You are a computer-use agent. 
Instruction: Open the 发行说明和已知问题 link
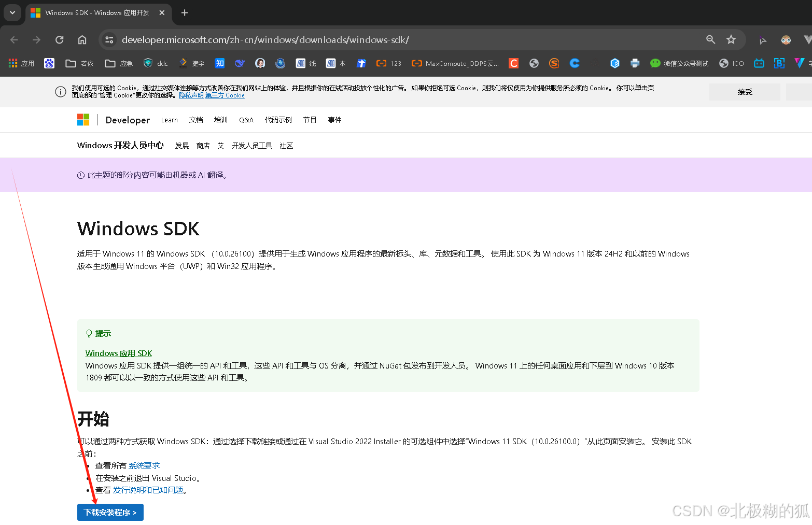(x=148, y=490)
